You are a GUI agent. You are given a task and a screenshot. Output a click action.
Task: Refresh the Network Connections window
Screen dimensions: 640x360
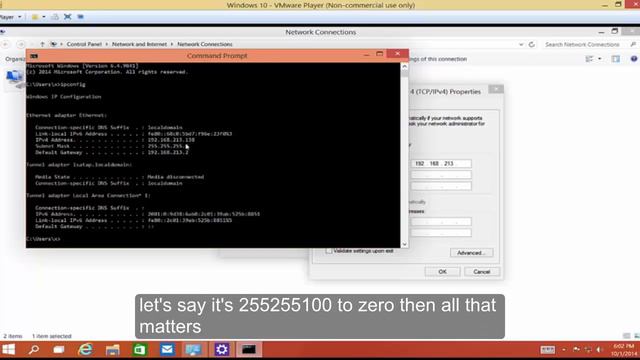(x=531, y=44)
